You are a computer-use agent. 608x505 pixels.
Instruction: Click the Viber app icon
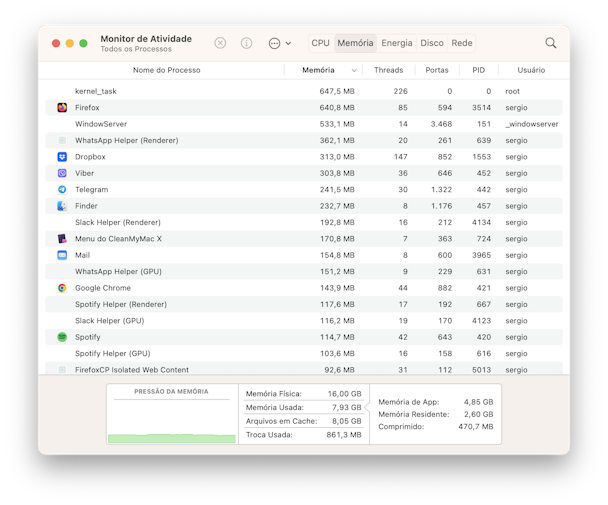pyautogui.click(x=62, y=173)
